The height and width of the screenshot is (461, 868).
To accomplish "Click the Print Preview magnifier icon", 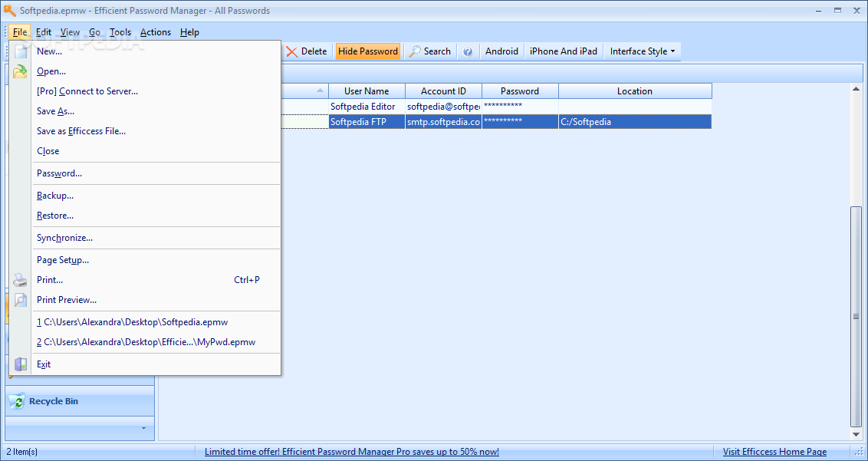I will tap(20, 300).
